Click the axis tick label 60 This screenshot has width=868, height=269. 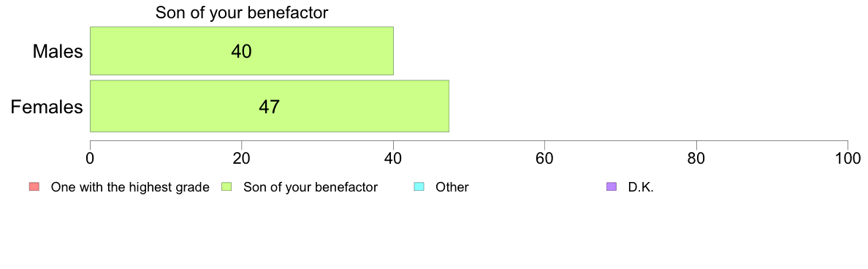click(x=545, y=159)
